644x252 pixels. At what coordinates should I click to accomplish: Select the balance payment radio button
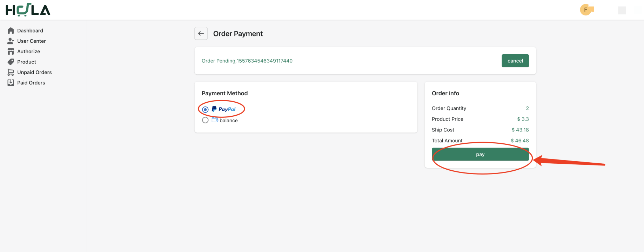coord(206,120)
